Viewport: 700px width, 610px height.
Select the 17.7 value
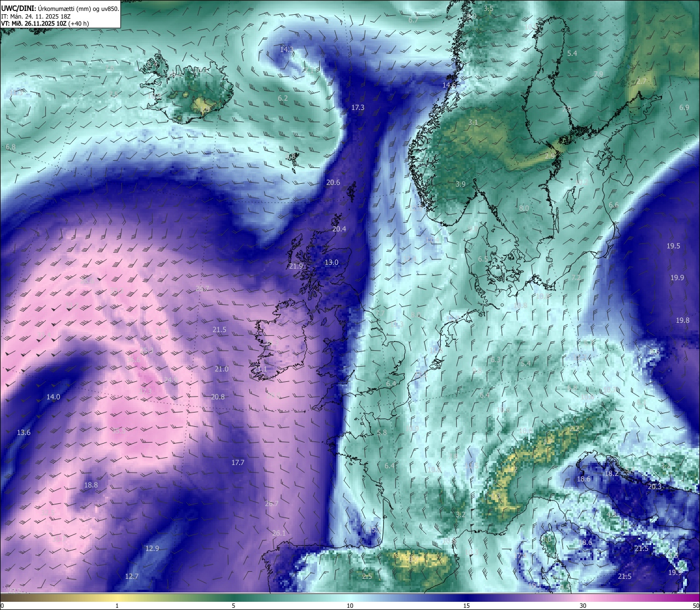coord(238,463)
